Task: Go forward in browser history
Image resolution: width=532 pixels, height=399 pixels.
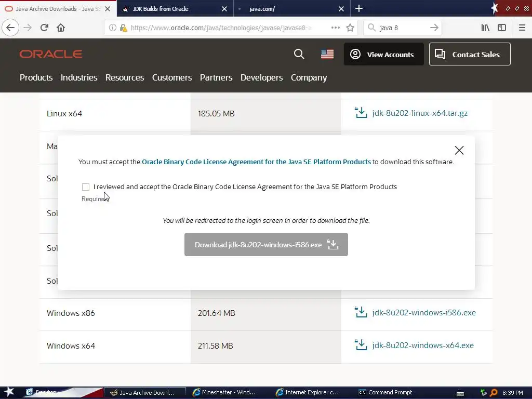Action: (28, 28)
